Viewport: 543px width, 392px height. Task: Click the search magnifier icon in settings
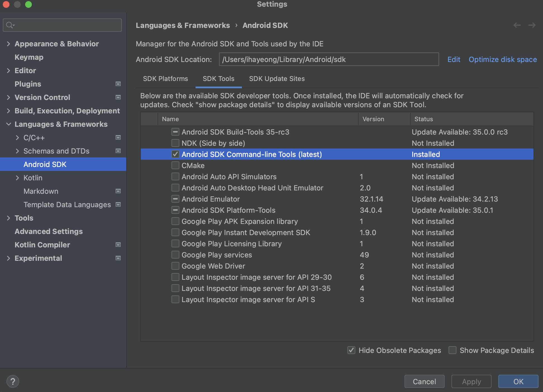pyautogui.click(x=10, y=25)
